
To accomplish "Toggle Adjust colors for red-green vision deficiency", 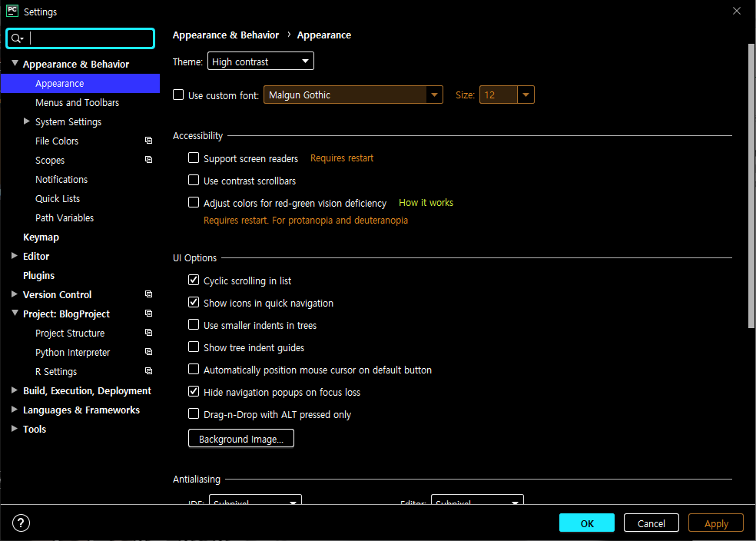I will (x=194, y=202).
